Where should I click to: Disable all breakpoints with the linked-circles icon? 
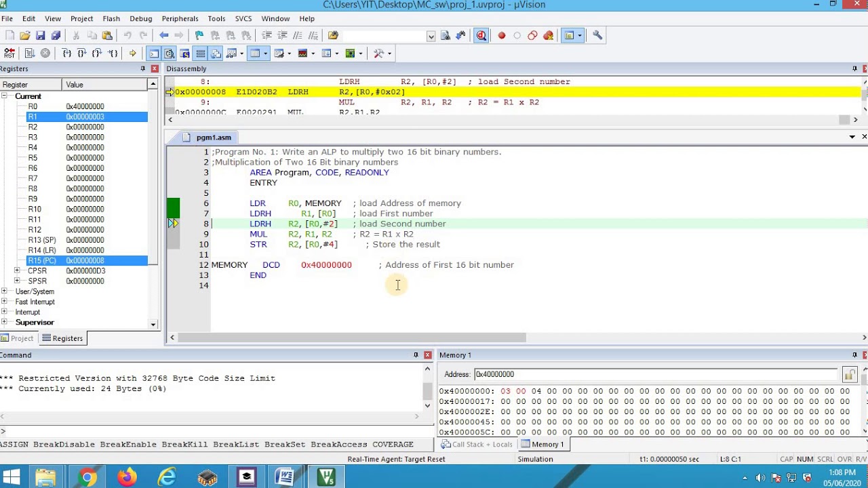tap(533, 35)
